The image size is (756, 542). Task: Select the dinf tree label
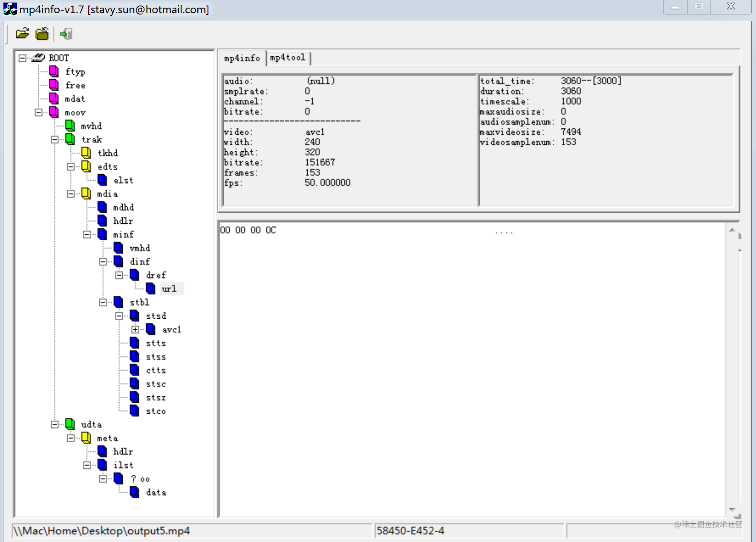pyautogui.click(x=140, y=262)
